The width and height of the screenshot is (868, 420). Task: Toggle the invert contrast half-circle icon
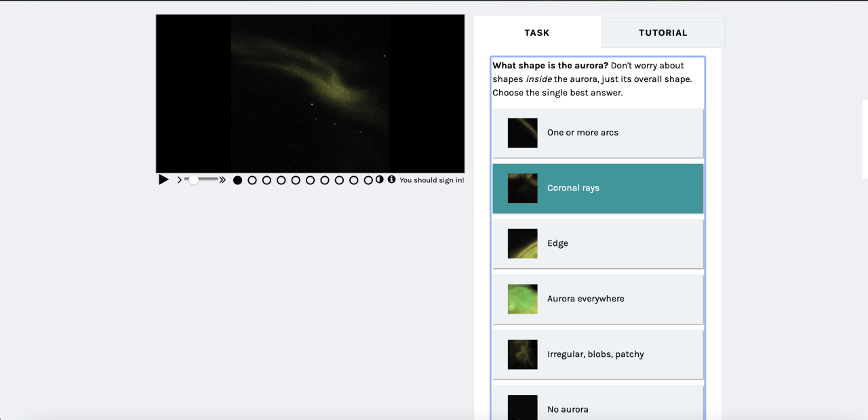(x=380, y=180)
